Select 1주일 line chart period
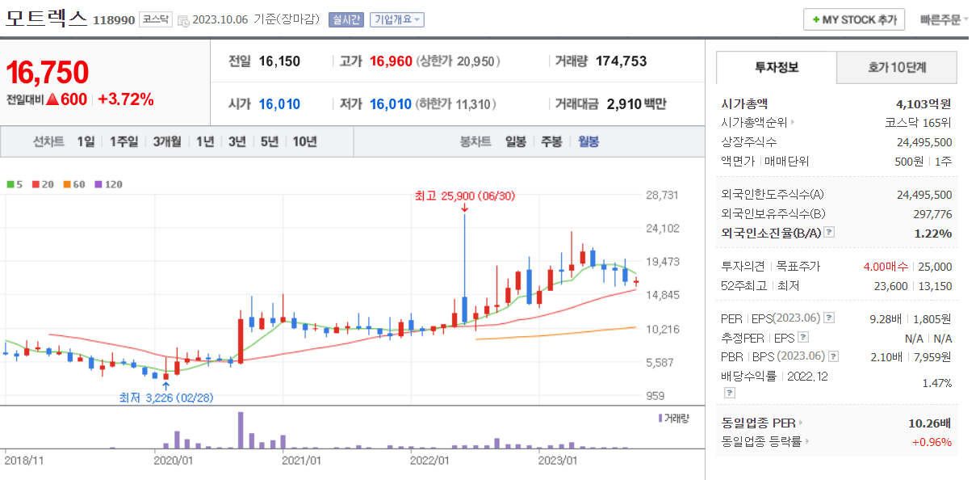This screenshot has height=480, width=980. click(124, 141)
